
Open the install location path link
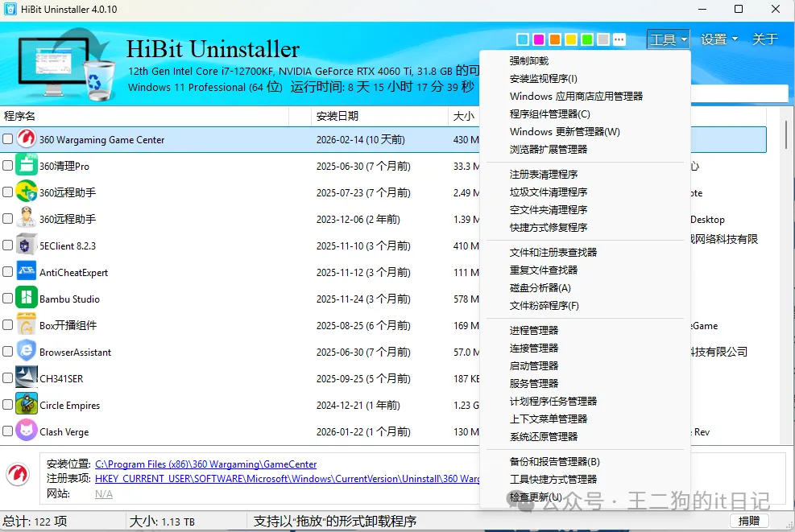point(206,464)
